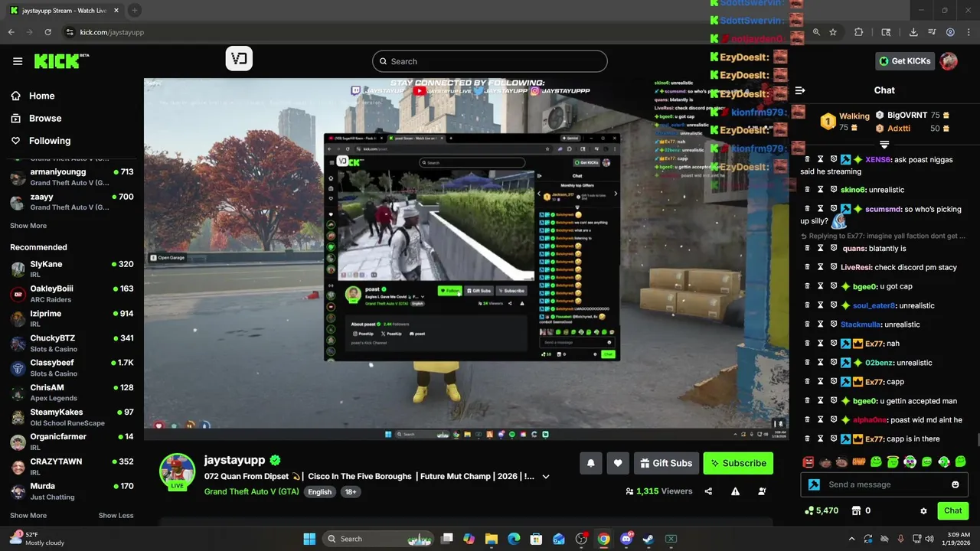Click the mobile view icon beside search
Image resolution: width=980 pixels, height=551 pixels.
pos(239,59)
